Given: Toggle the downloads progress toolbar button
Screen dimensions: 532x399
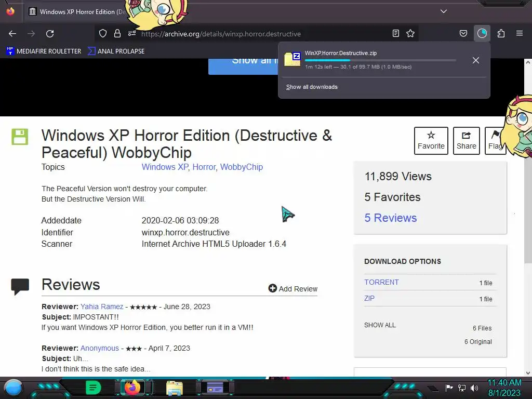Looking at the screenshot, I should (x=482, y=33).
